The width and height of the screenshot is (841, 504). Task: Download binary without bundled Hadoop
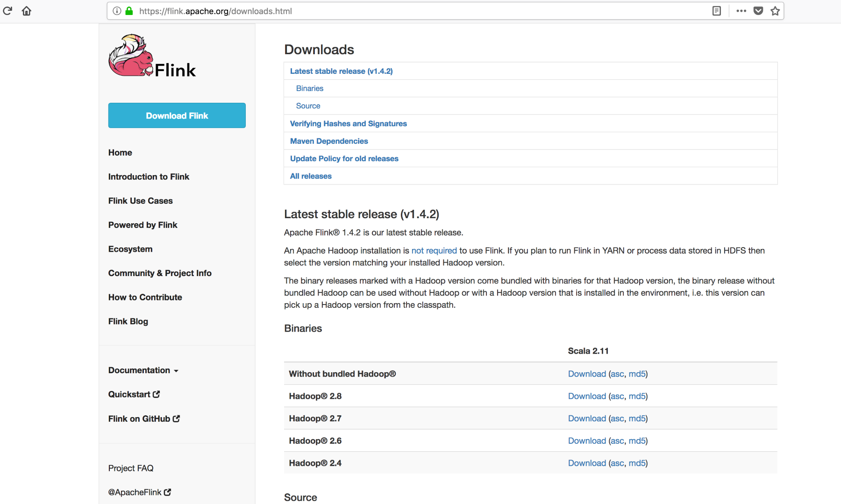587,374
